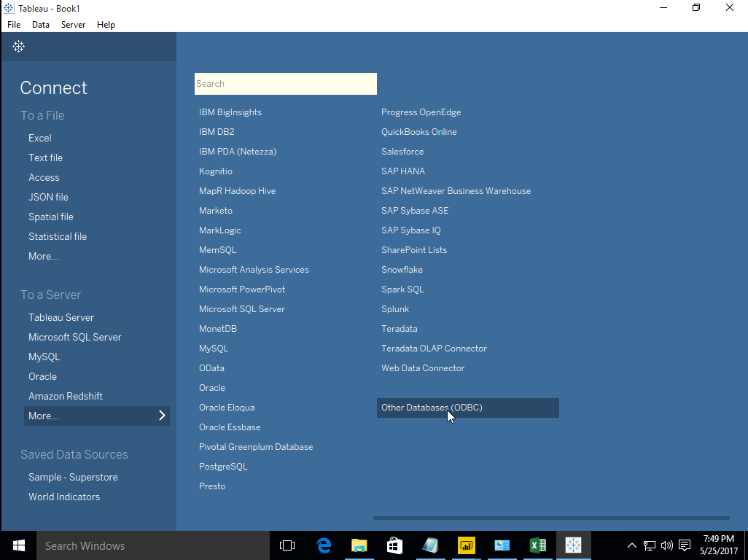
Task: Expand the More... server connectors chevron
Action: click(x=162, y=416)
